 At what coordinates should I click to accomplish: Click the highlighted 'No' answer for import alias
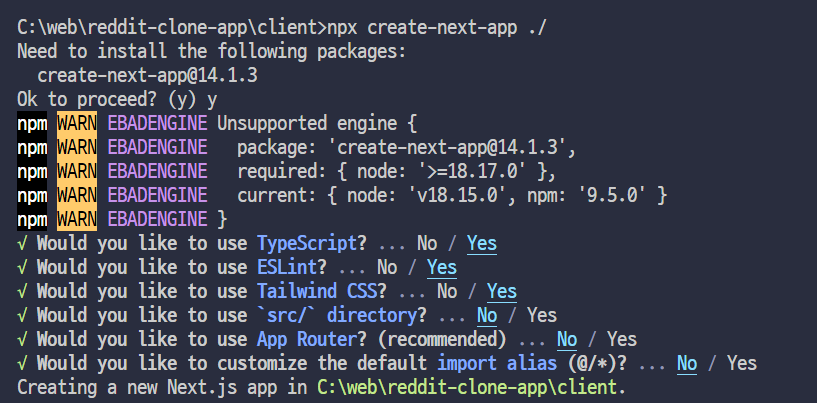(x=687, y=363)
